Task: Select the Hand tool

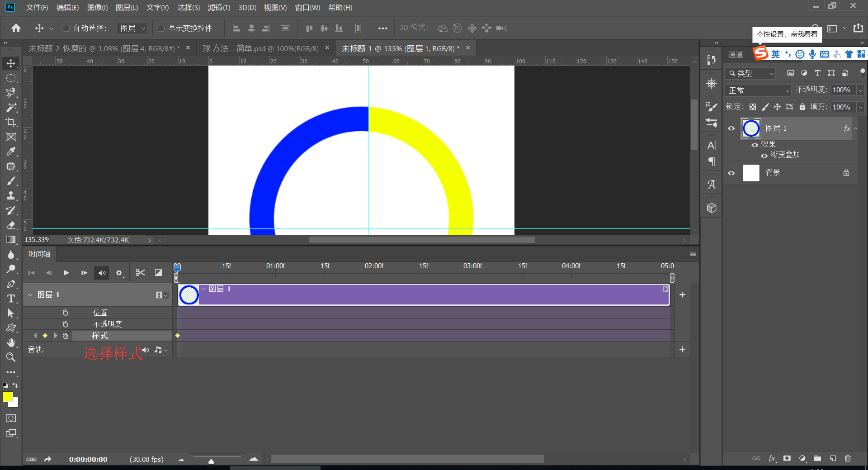Action: tap(11, 342)
